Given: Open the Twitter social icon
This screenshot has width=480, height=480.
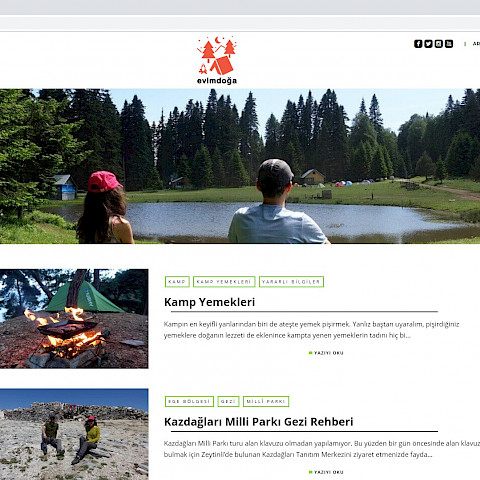Looking at the screenshot, I should pos(428,44).
